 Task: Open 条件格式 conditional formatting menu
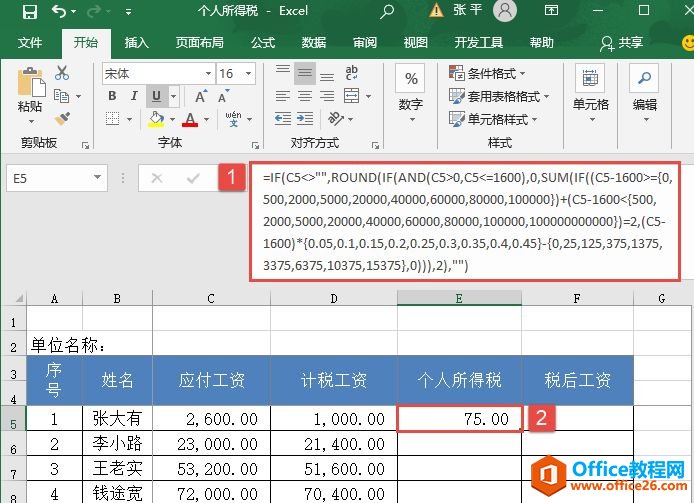[486, 73]
